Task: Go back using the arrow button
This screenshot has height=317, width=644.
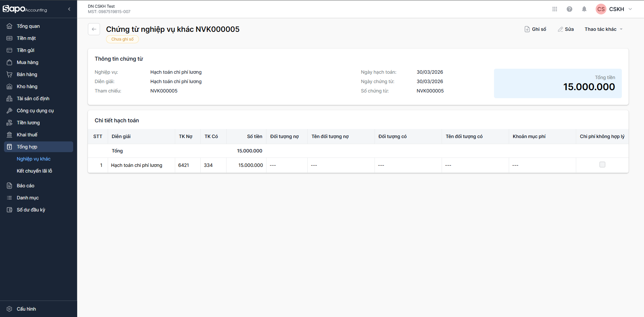Action: pyautogui.click(x=94, y=29)
